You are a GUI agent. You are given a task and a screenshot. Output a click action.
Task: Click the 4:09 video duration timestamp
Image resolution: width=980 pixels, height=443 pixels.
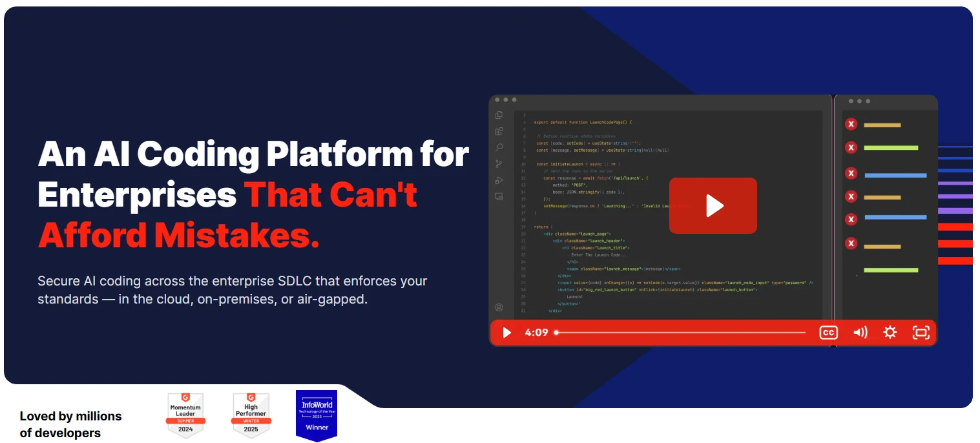click(536, 333)
